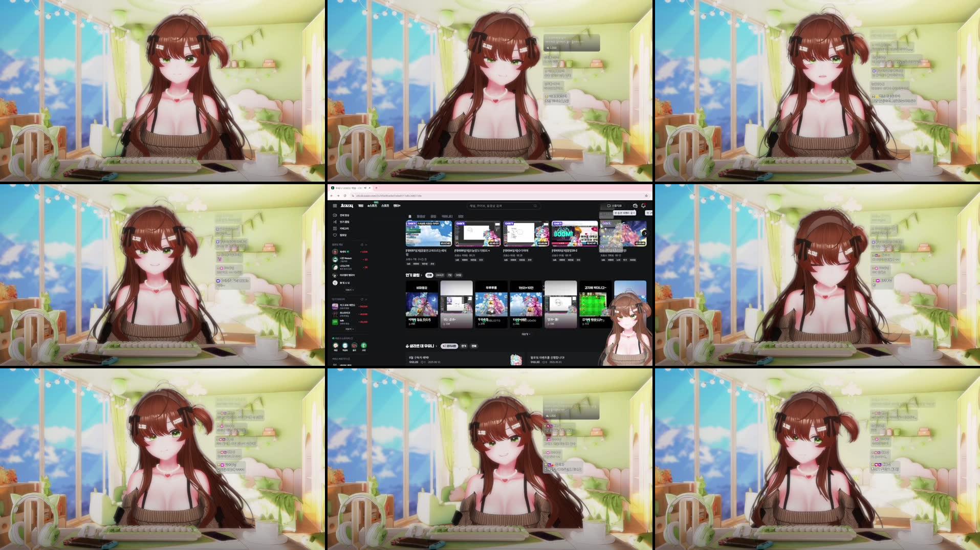Expand 더보기 under the followed channels list
The width and height of the screenshot is (980, 550).
click(350, 290)
